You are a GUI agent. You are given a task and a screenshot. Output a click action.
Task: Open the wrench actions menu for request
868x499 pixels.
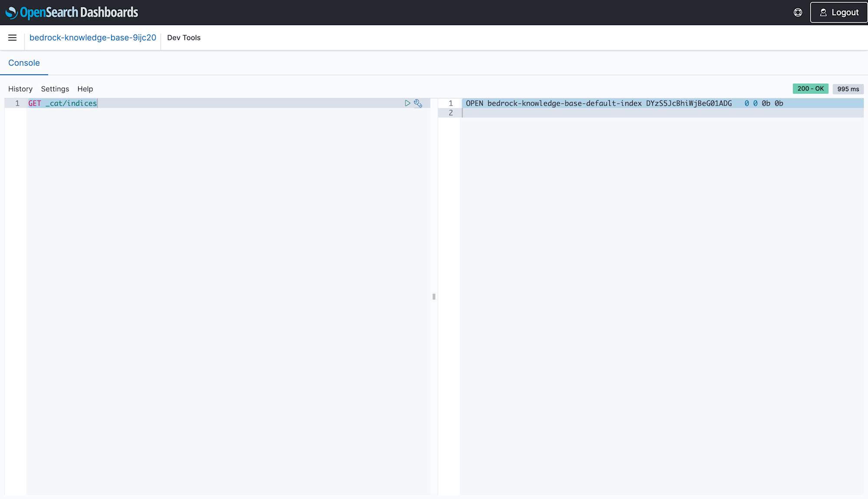(x=418, y=103)
